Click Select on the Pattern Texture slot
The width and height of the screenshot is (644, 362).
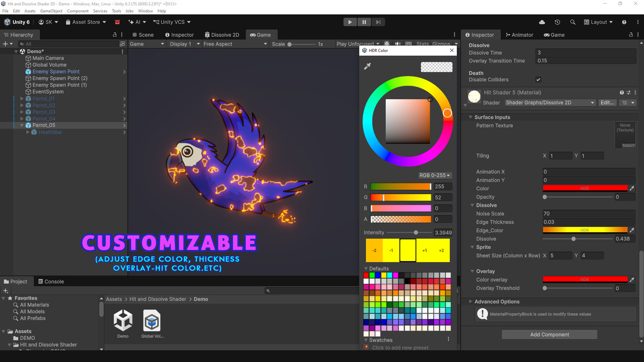click(x=628, y=145)
